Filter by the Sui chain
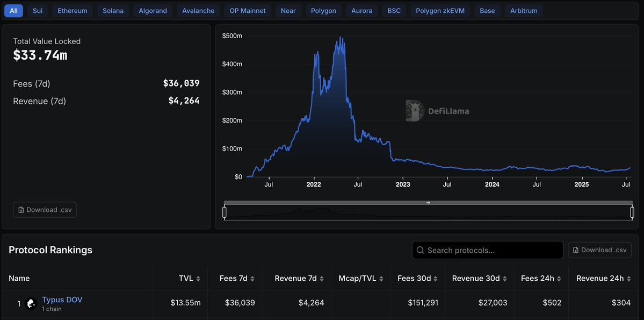 click(38, 11)
